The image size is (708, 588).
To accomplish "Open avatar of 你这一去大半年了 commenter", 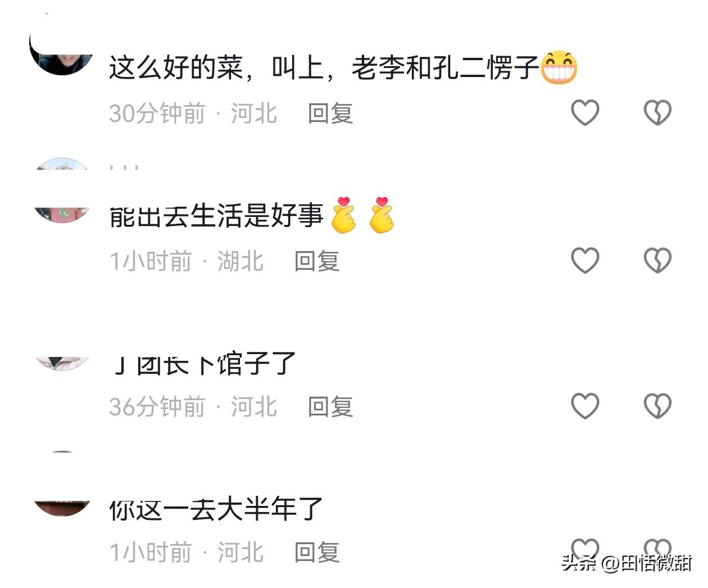I will click(62, 508).
